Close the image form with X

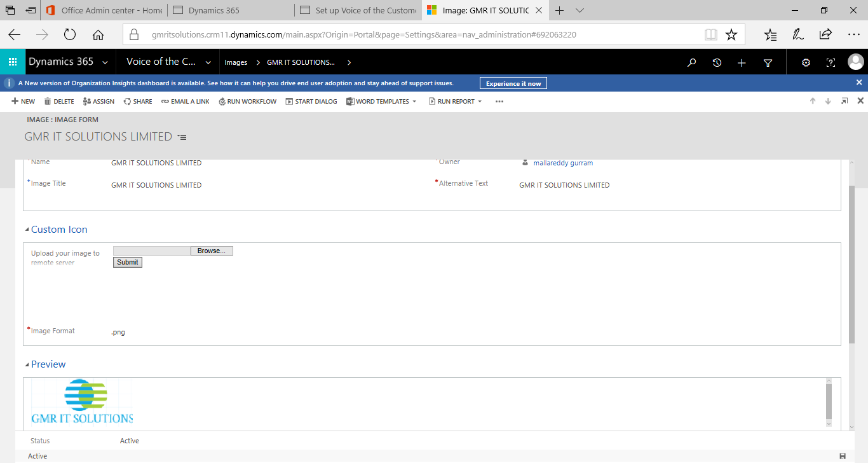(860, 100)
